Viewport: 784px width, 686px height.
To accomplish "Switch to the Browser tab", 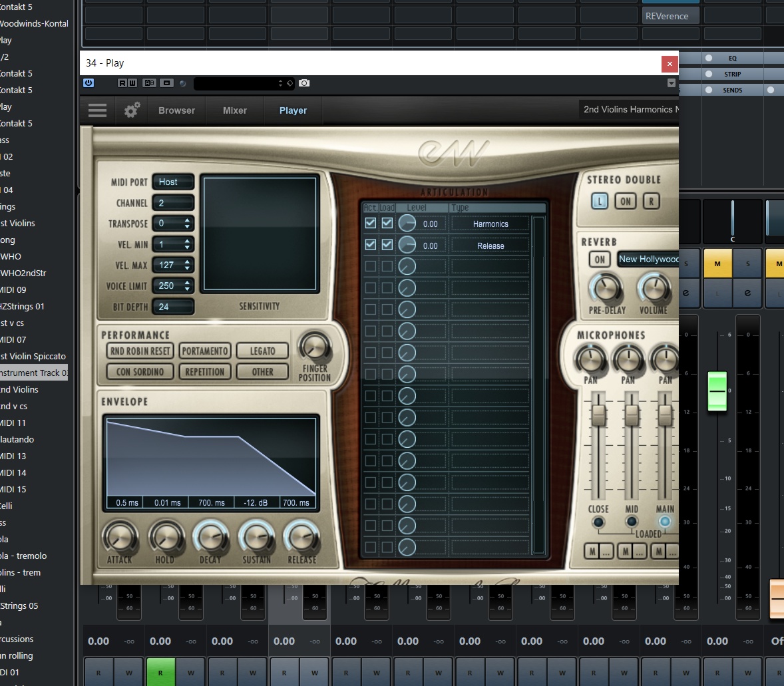I will click(176, 110).
